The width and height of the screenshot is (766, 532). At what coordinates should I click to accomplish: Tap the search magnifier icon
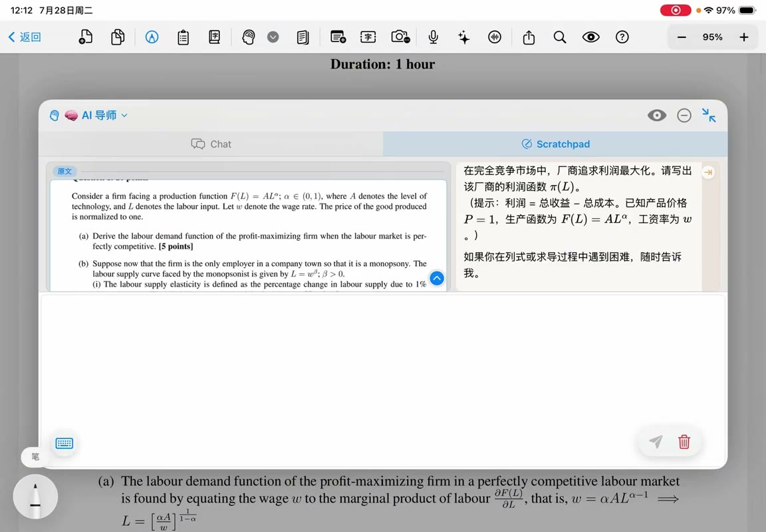[x=560, y=37]
